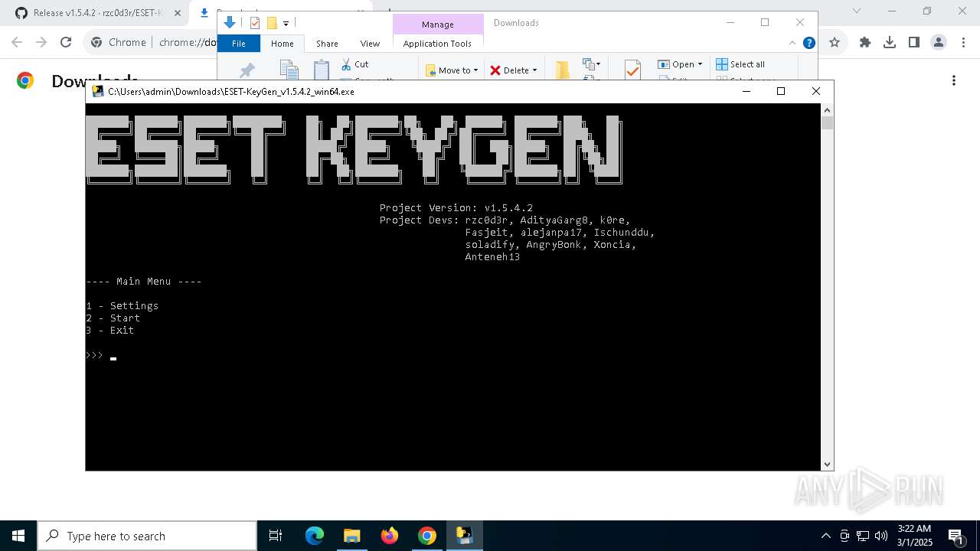Viewport: 980px width, 551px height.
Task: Click the Properties checkmark ribbon icon
Action: (632, 70)
